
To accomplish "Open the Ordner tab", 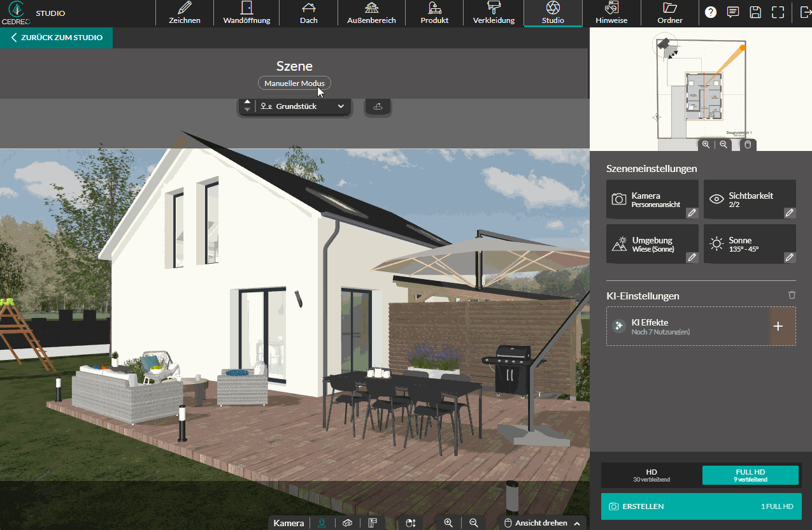I will [x=670, y=13].
